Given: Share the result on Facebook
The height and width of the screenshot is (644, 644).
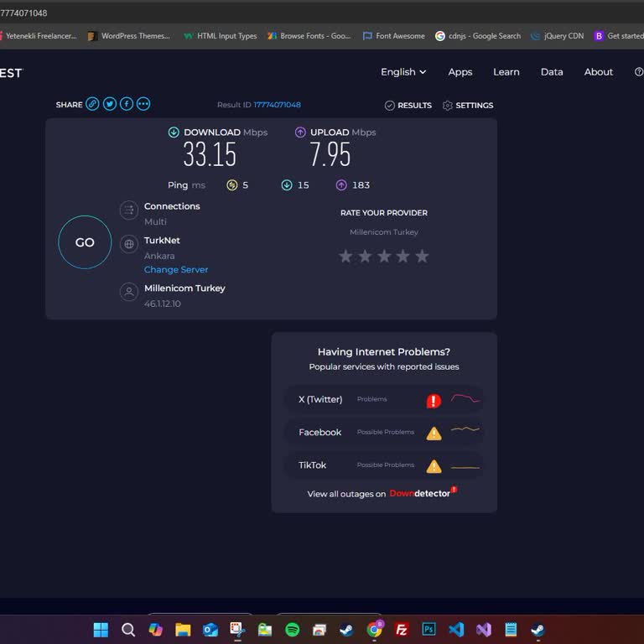Looking at the screenshot, I should (x=127, y=104).
